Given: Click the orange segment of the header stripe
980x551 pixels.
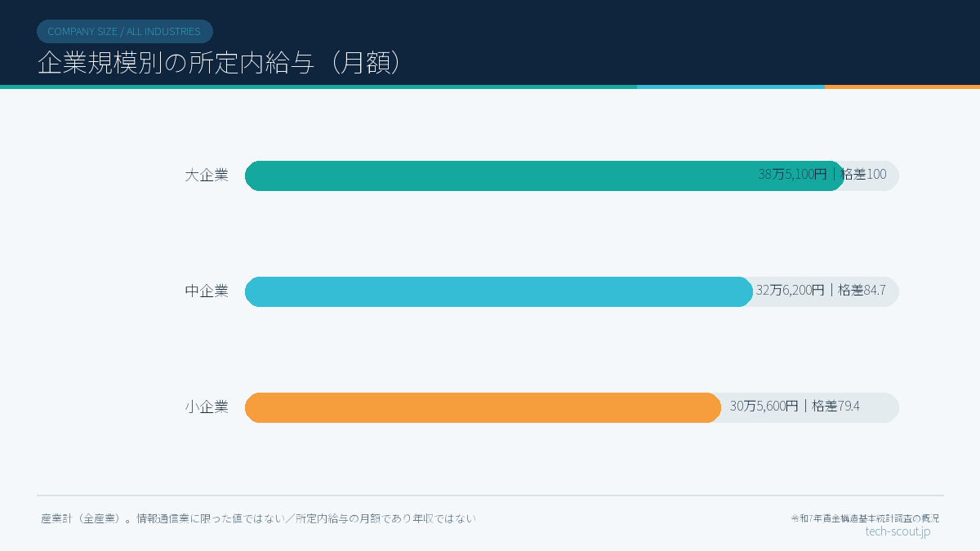Looking at the screenshot, I should pos(902,87).
